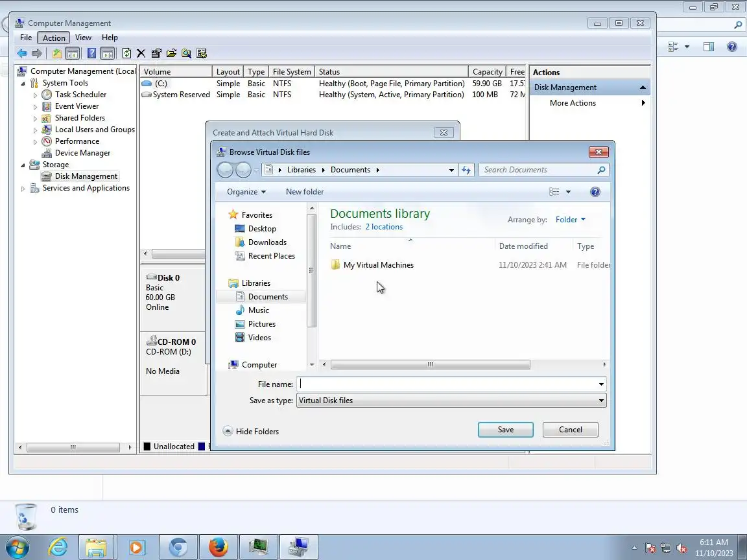Open the view options dropdown arrow

[x=568, y=192]
